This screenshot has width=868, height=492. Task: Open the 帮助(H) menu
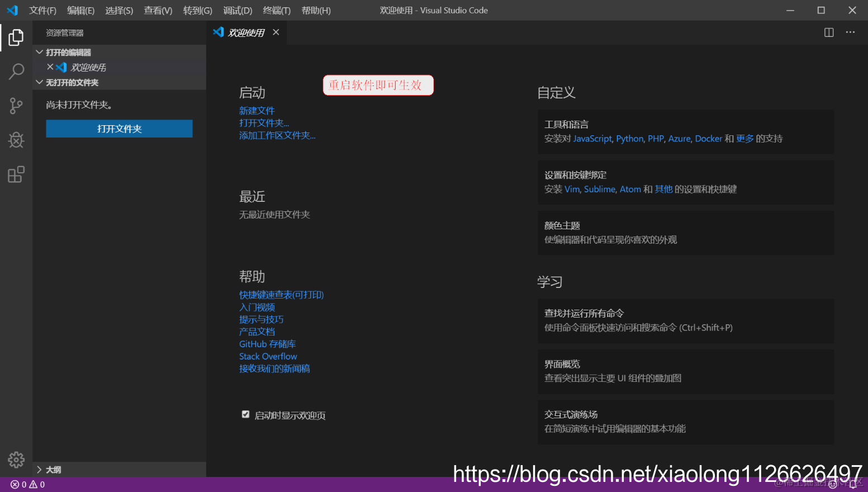point(316,11)
